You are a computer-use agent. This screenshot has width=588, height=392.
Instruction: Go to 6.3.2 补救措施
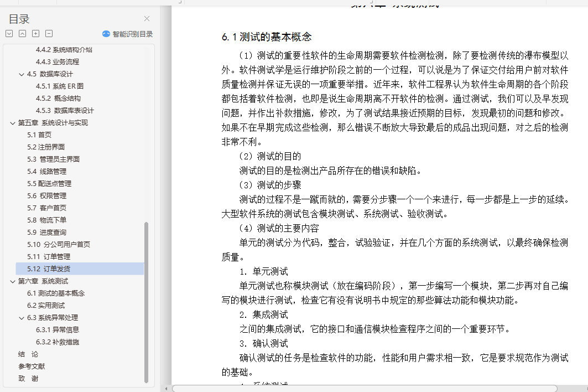(58, 342)
